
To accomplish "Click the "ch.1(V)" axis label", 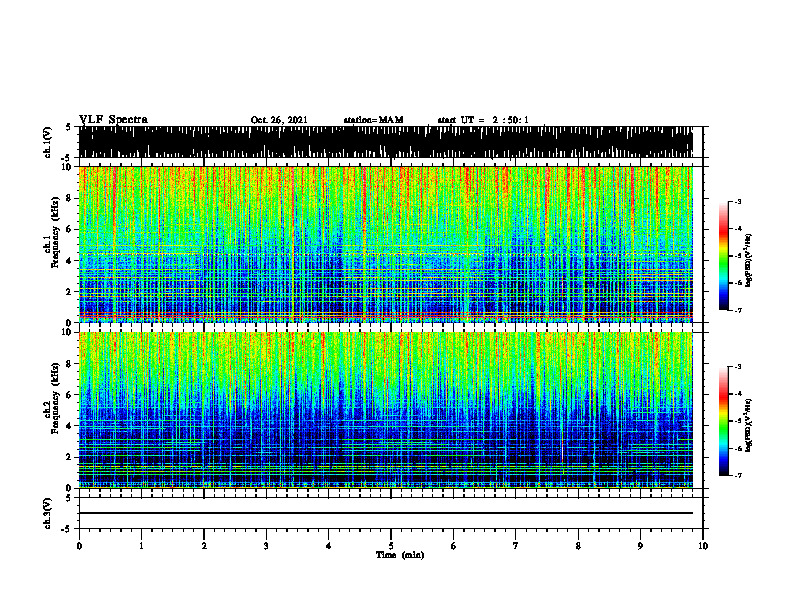I will coord(47,143).
